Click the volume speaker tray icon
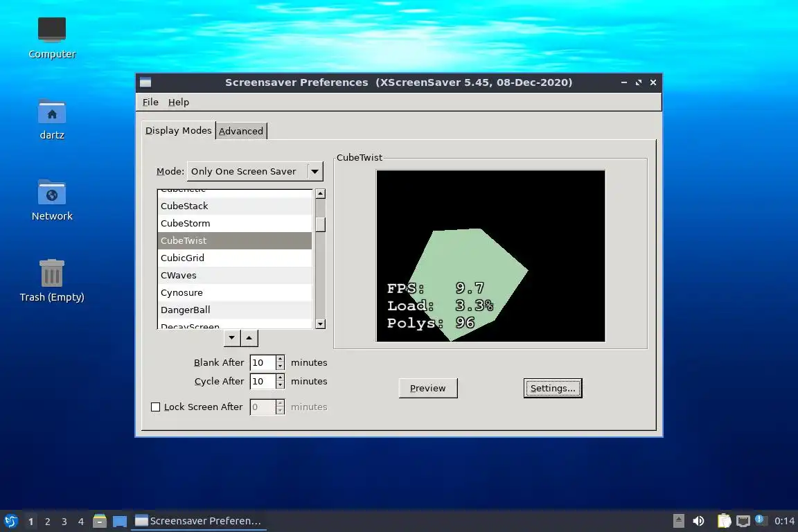Screen dimensions: 798x532 coord(699,521)
